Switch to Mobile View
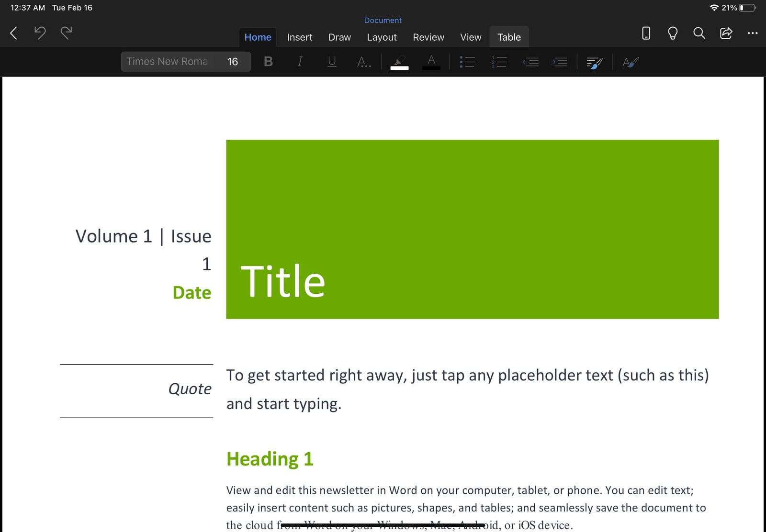 (645, 33)
